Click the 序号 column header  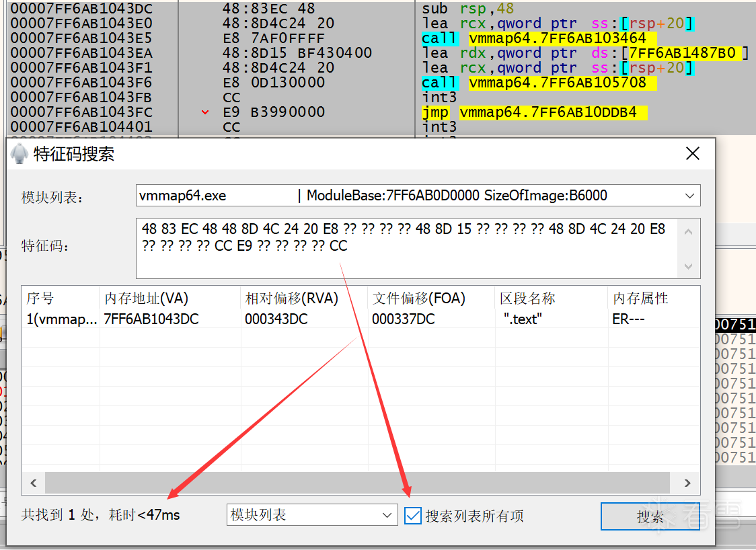(x=61, y=299)
